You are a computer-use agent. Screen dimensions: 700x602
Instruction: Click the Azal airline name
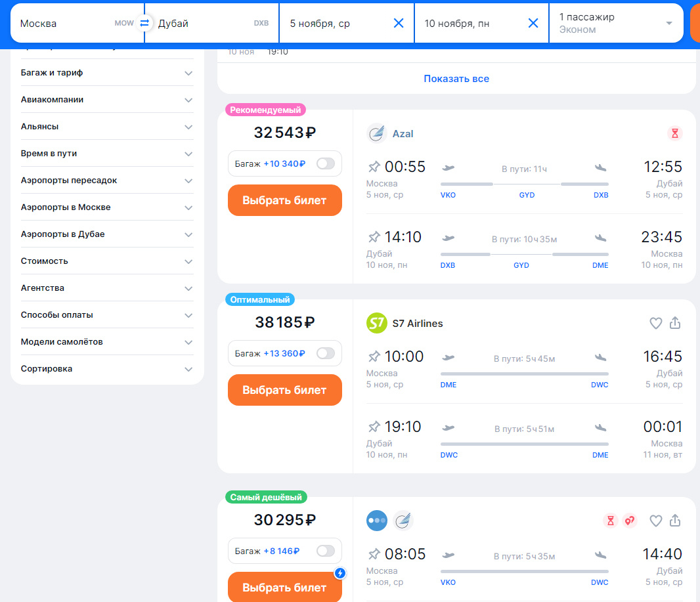point(403,134)
